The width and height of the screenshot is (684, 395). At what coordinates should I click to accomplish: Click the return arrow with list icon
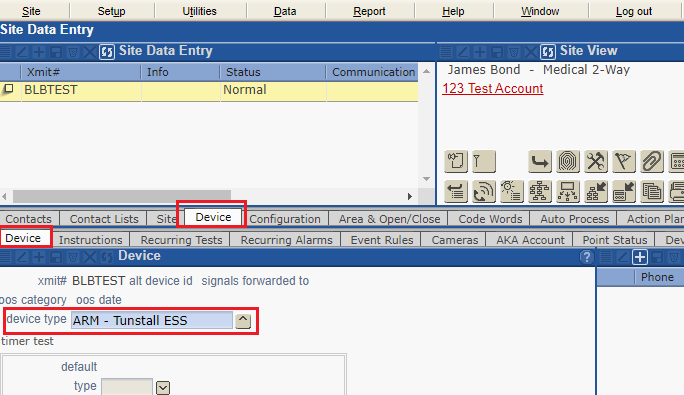(456, 191)
